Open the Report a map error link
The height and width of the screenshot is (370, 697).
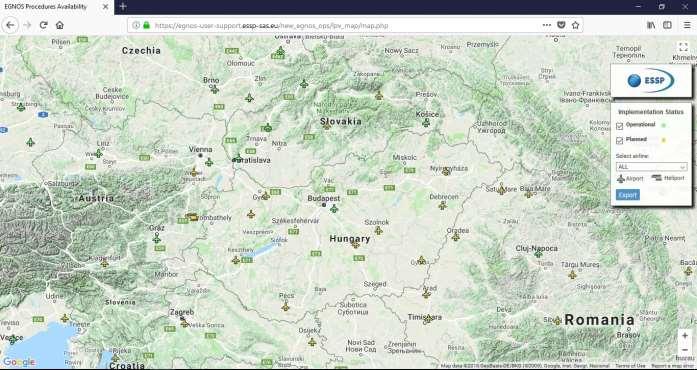pos(673,366)
